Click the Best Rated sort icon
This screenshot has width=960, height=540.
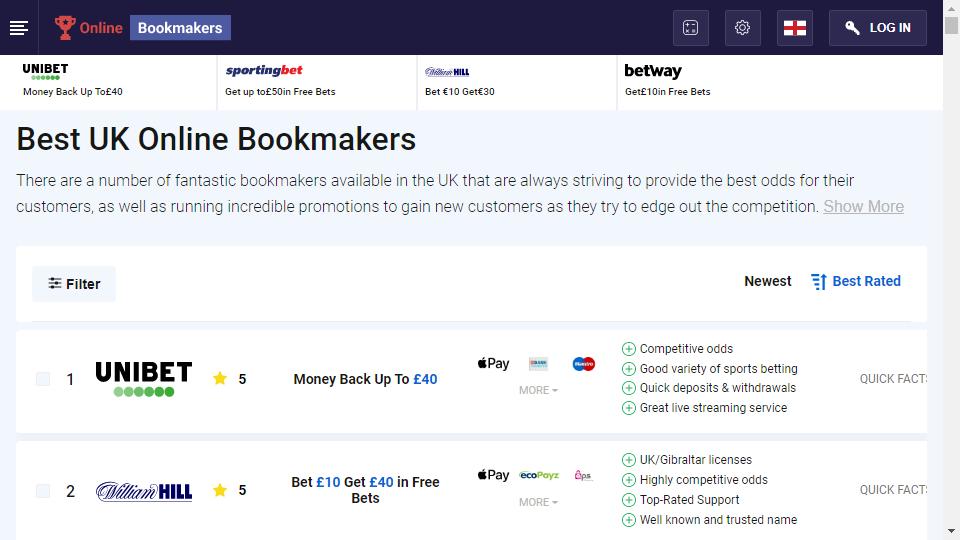click(819, 282)
